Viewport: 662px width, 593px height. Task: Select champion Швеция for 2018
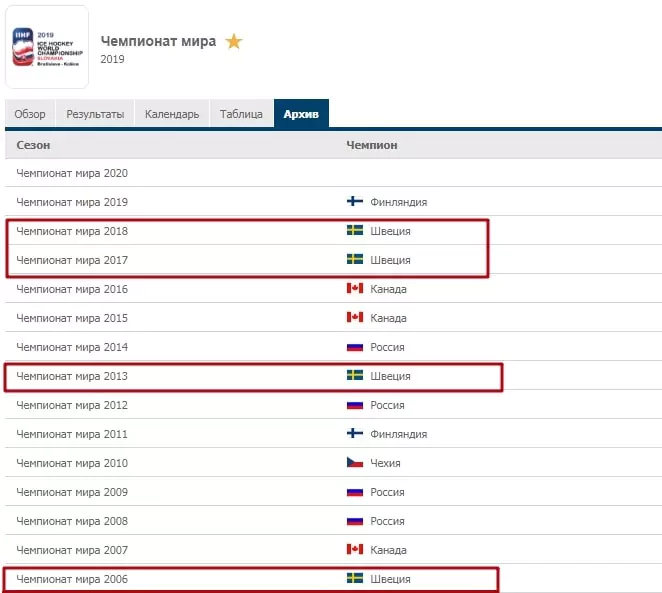(390, 231)
